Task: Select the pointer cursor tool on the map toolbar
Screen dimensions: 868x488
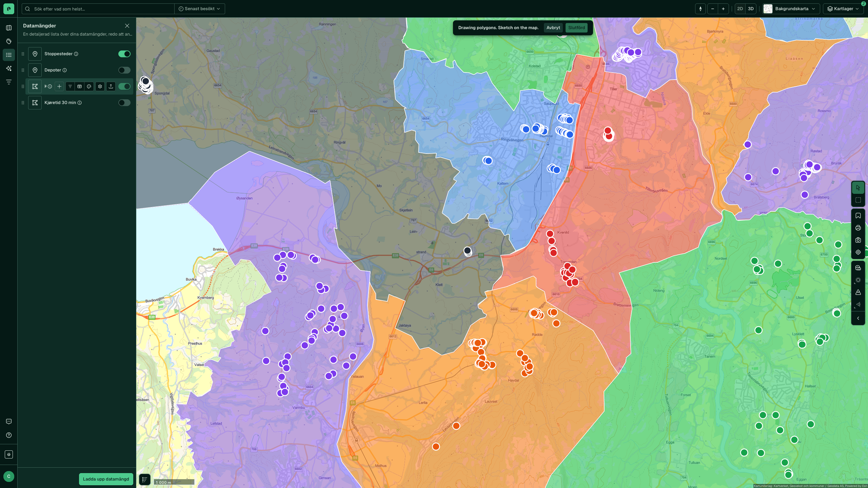Action: 858,188
